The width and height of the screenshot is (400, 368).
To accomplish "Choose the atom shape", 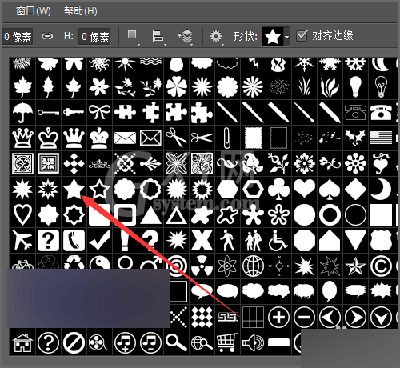I will pyautogui.click(x=228, y=266).
